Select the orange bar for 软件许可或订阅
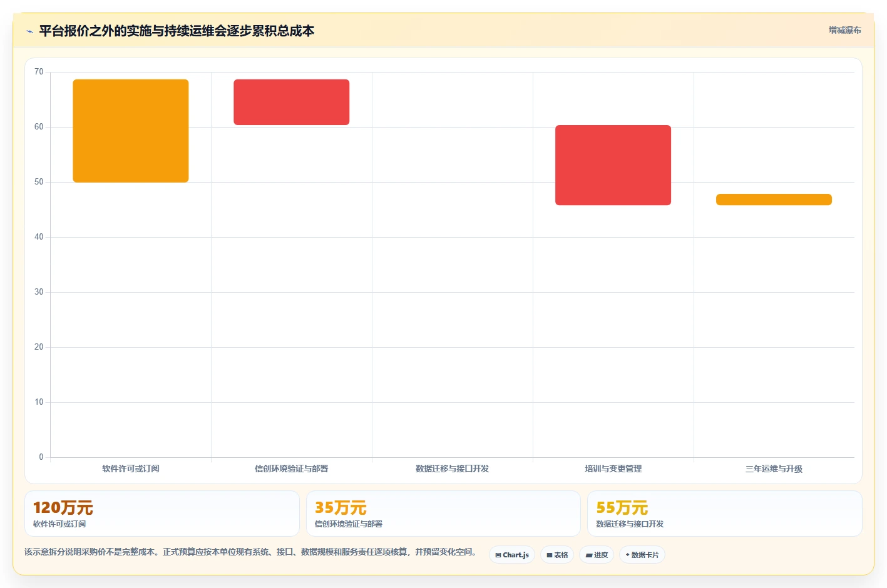The width and height of the screenshot is (887, 588). (x=131, y=131)
